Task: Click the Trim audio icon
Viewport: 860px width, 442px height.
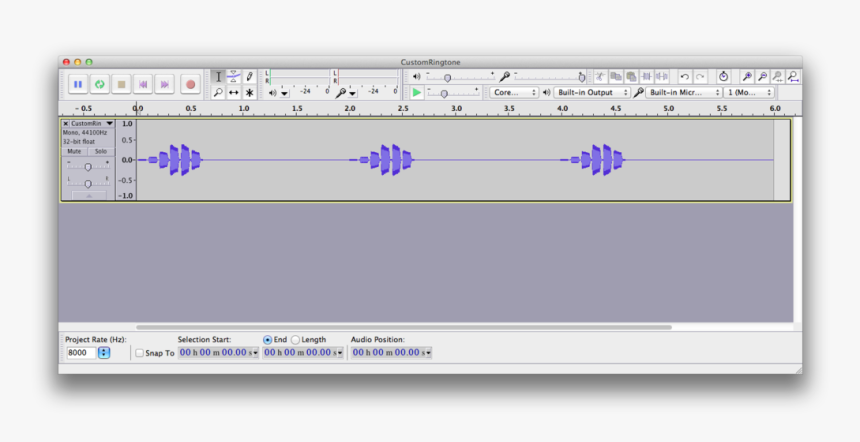Action: tap(647, 77)
